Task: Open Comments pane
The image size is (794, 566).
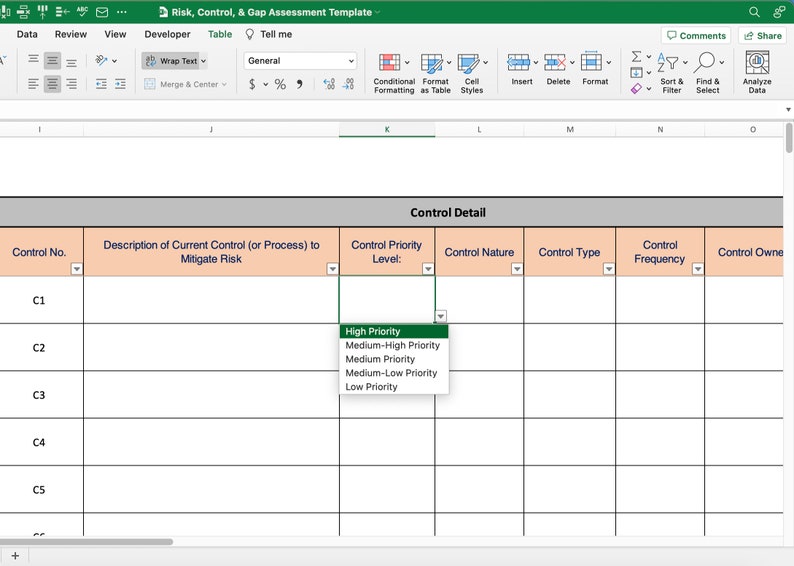Action: (x=696, y=35)
